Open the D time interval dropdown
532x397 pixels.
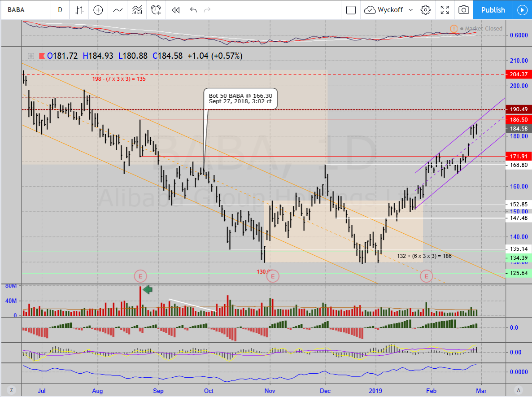[60, 10]
